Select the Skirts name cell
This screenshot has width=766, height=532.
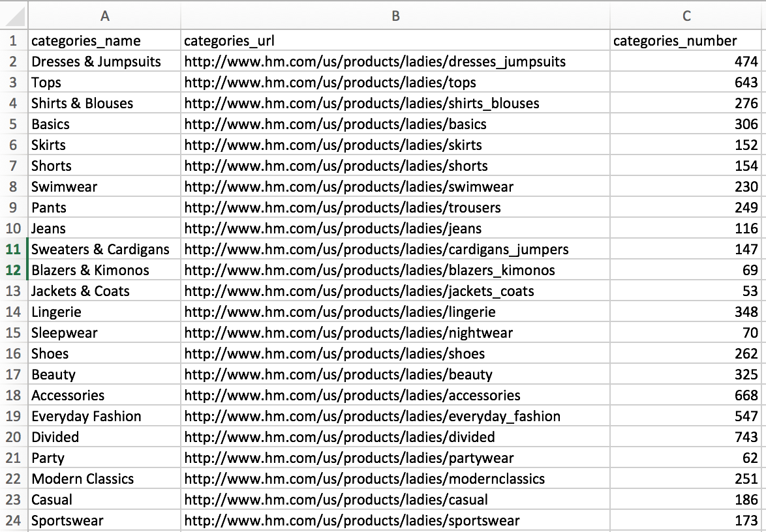104,145
